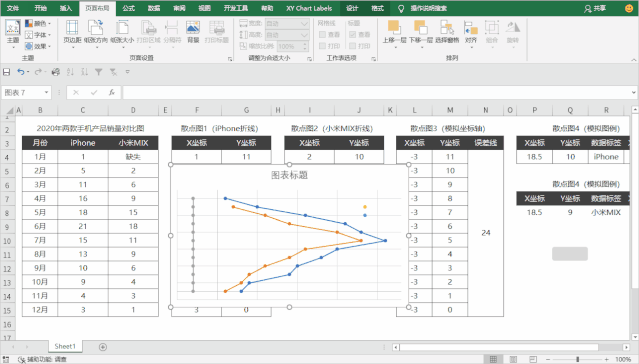Screen dimensions: 639x364
Task: Click 上移一层 bring forward icon
Action: click(x=394, y=28)
